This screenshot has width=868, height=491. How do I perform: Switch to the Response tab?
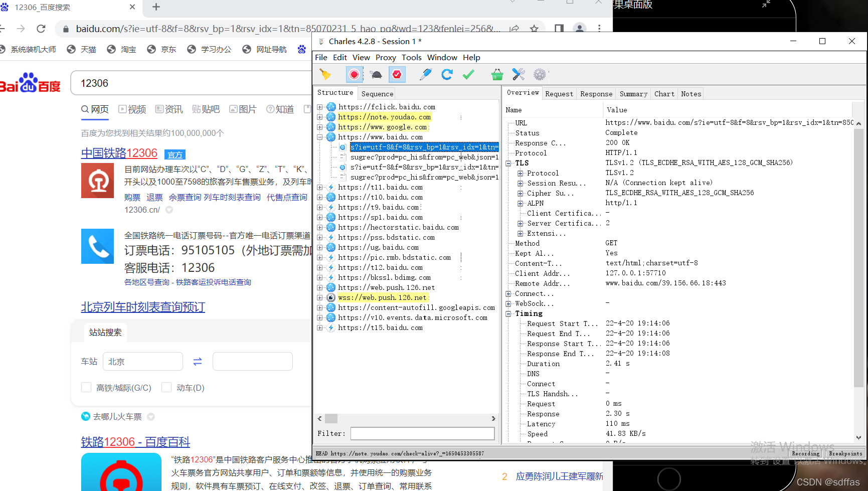pyautogui.click(x=596, y=94)
